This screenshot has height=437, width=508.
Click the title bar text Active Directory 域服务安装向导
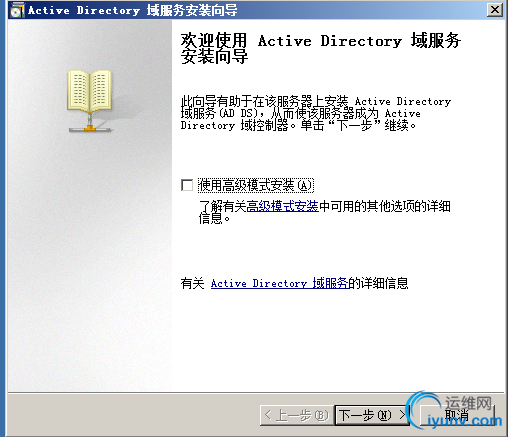(133, 10)
